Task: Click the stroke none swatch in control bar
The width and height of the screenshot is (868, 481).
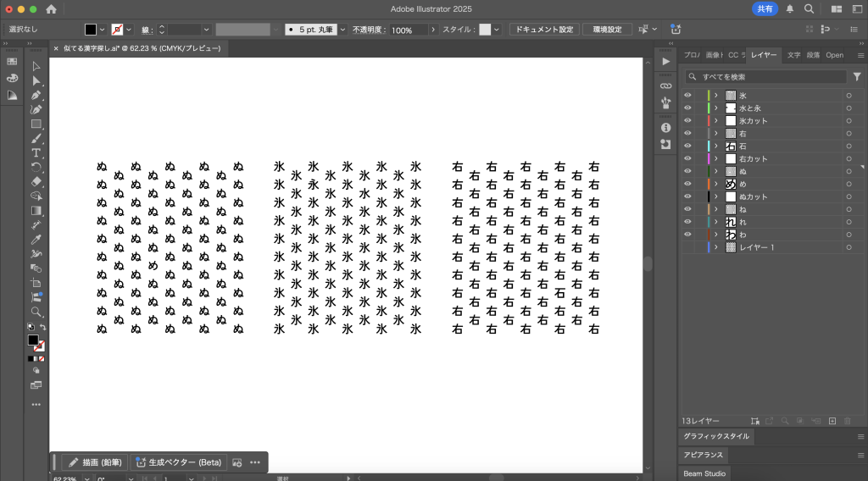Action: [x=117, y=30]
